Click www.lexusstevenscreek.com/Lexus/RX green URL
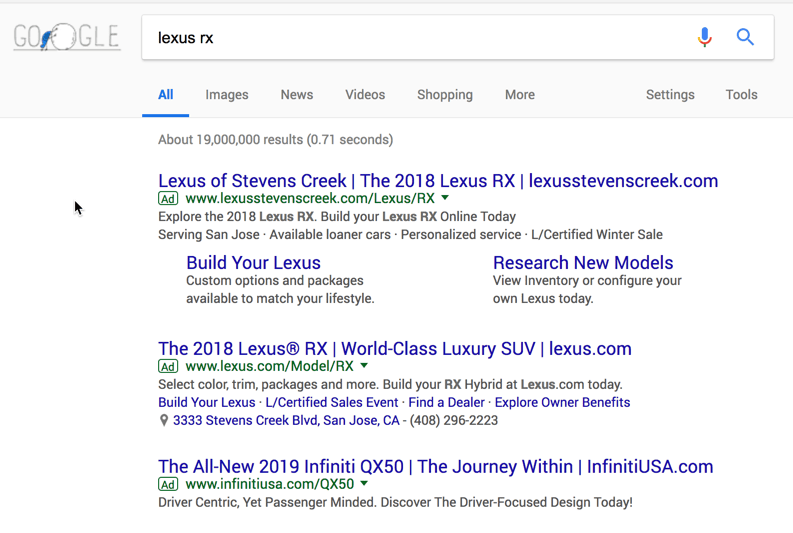 [310, 198]
